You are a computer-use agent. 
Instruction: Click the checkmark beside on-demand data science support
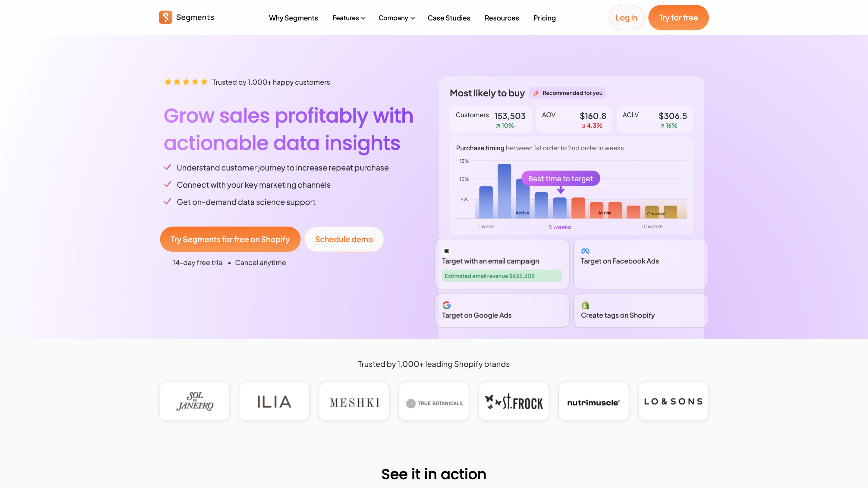168,202
